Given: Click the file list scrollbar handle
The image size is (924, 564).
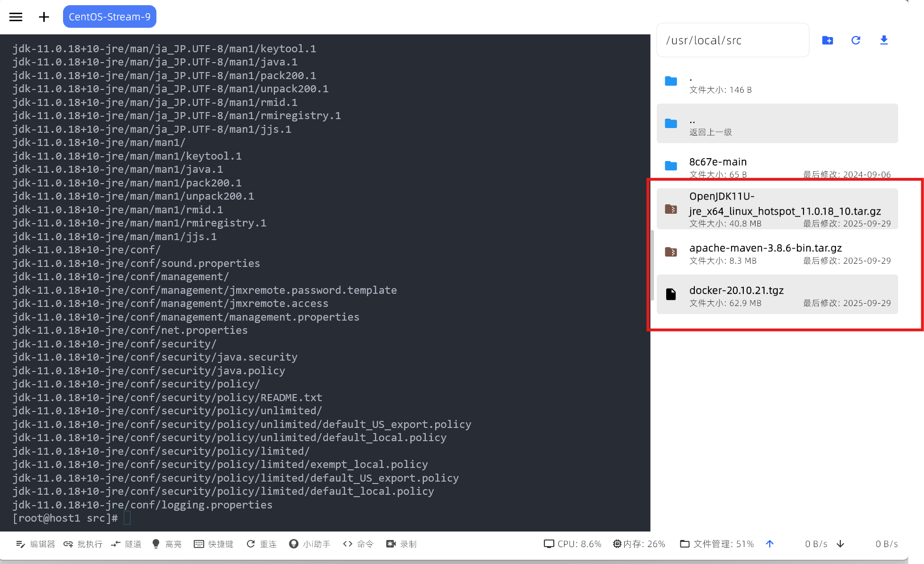Looking at the screenshot, I should pyautogui.click(x=652, y=265).
